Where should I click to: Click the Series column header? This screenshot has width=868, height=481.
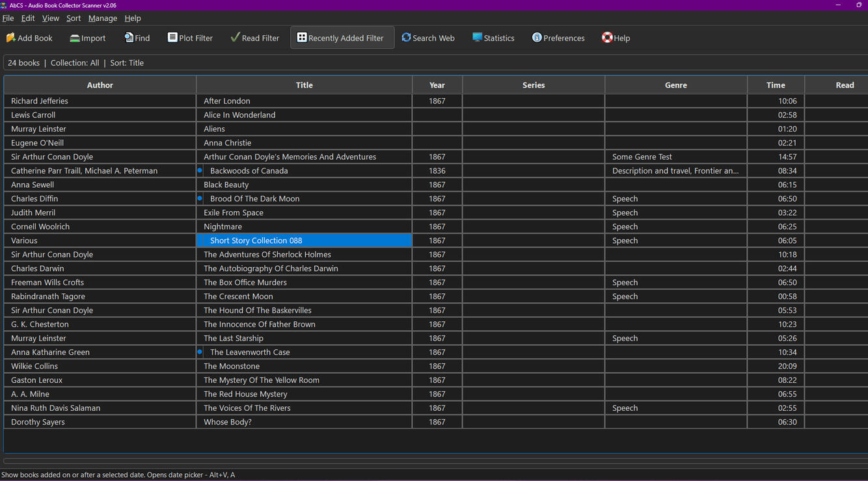534,85
